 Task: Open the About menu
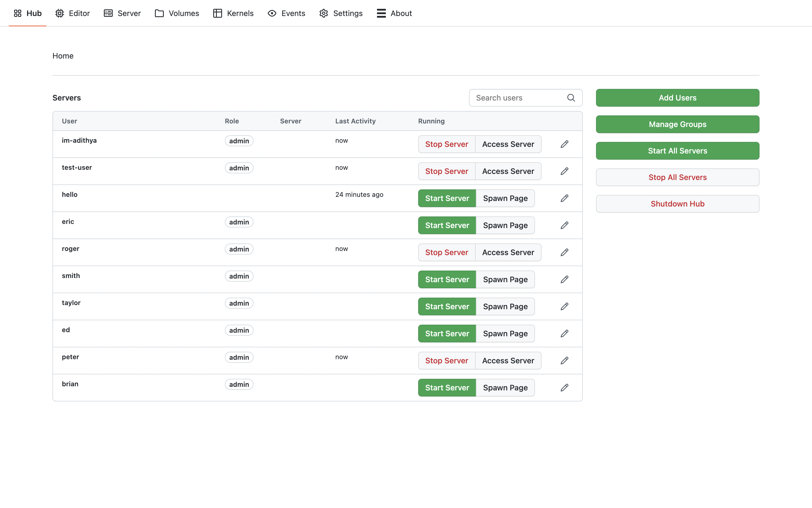[394, 13]
